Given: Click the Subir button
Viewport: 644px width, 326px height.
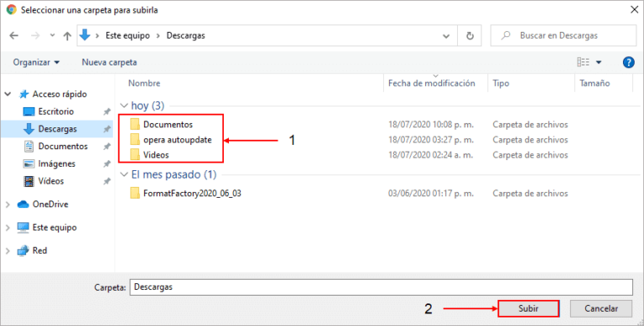Looking at the screenshot, I should coord(528,308).
